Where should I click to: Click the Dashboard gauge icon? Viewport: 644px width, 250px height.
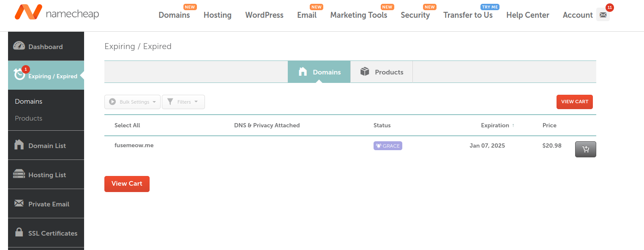point(19,46)
